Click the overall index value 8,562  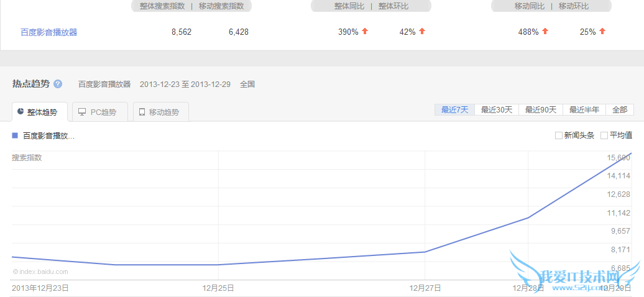point(182,32)
